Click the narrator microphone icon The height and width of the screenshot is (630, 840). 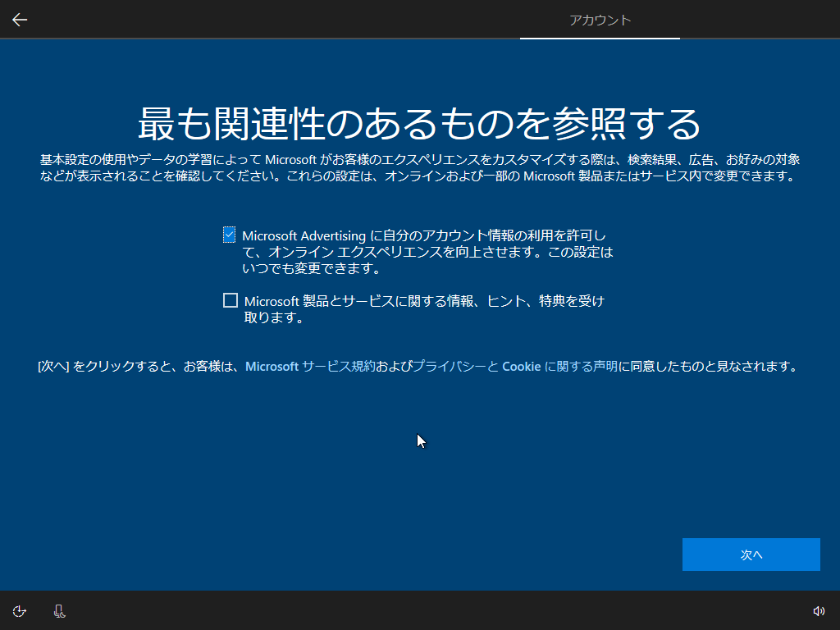(x=58, y=611)
